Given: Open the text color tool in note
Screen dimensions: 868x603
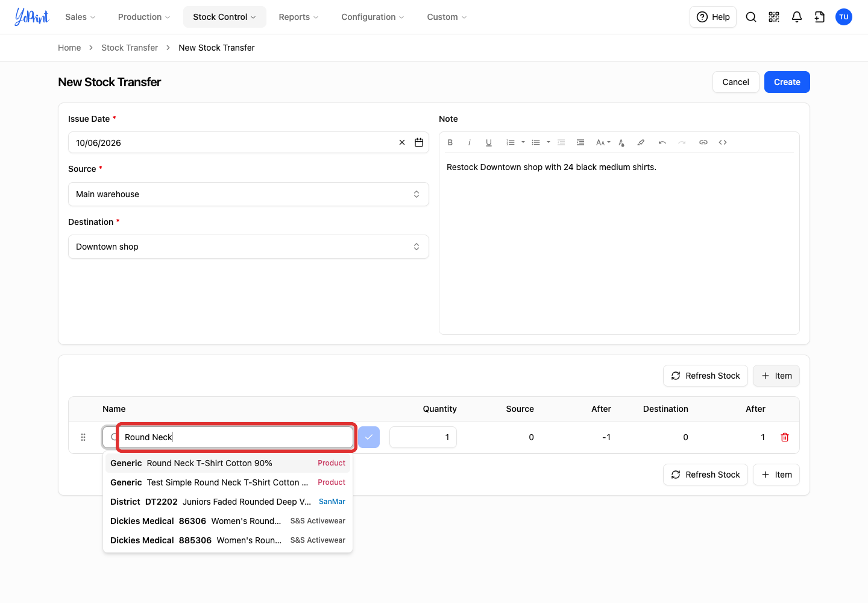Looking at the screenshot, I should click(x=621, y=142).
